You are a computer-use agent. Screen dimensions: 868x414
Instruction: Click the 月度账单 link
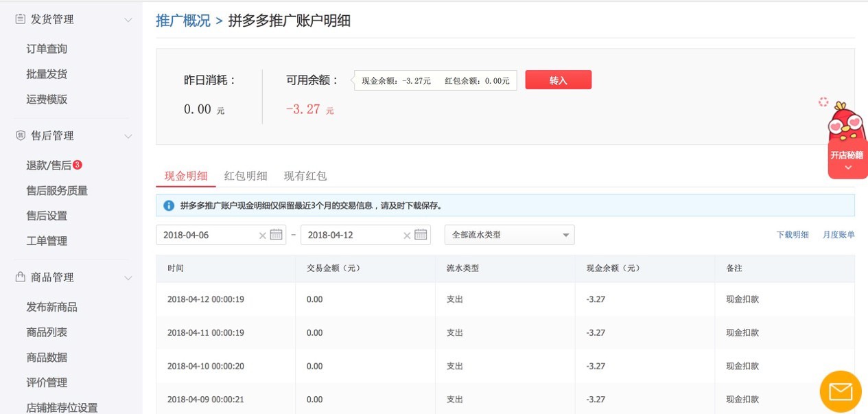click(838, 235)
